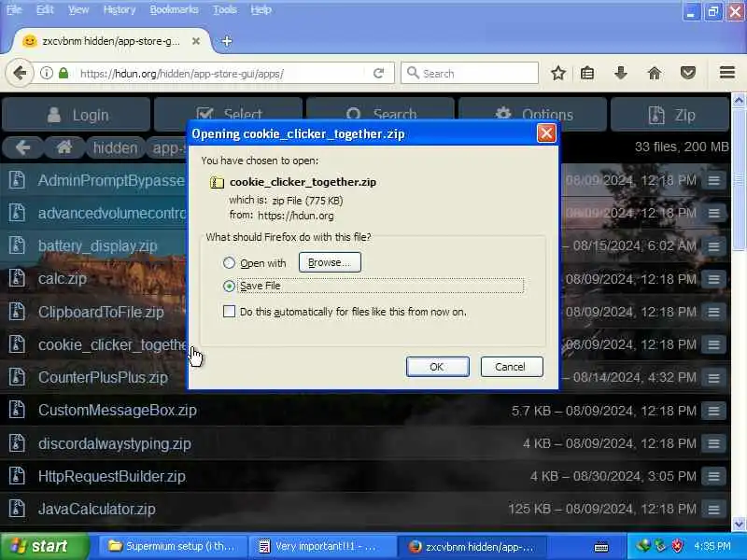Open the CounterPlusPlus.zip file link
The width and height of the screenshot is (747, 560).
click(103, 378)
